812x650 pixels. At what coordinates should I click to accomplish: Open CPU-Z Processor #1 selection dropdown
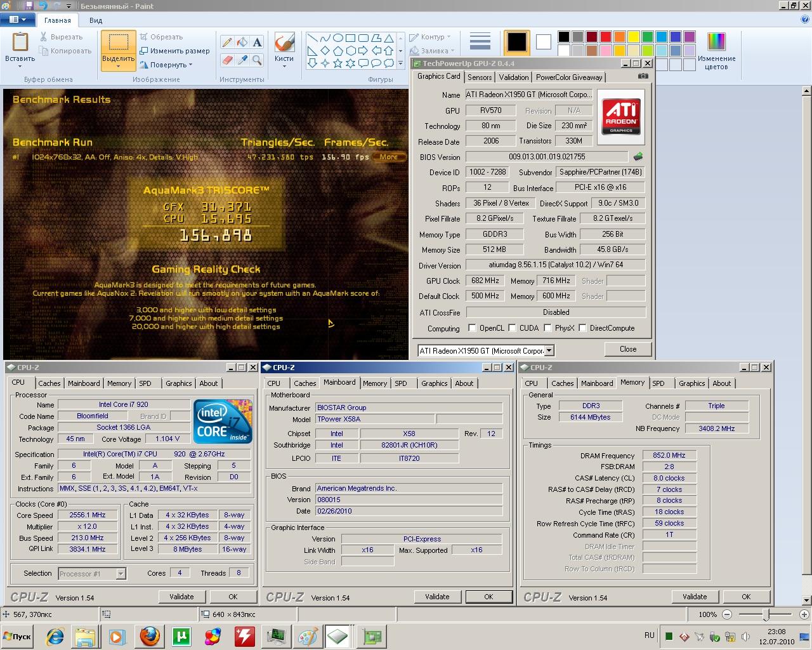coord(121,574)
